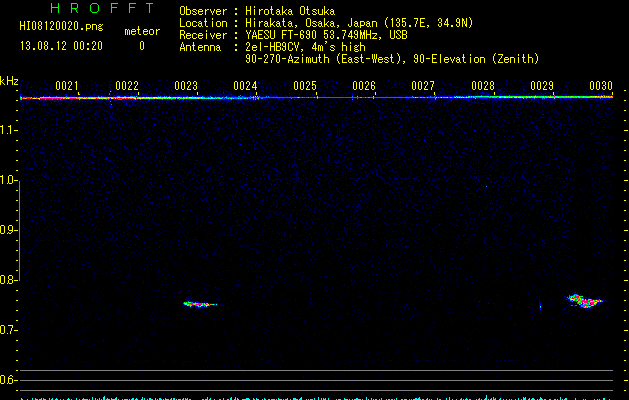The image size is (629, 400).
Task: Click the meteor count value 0
Action: pos(142,46)
